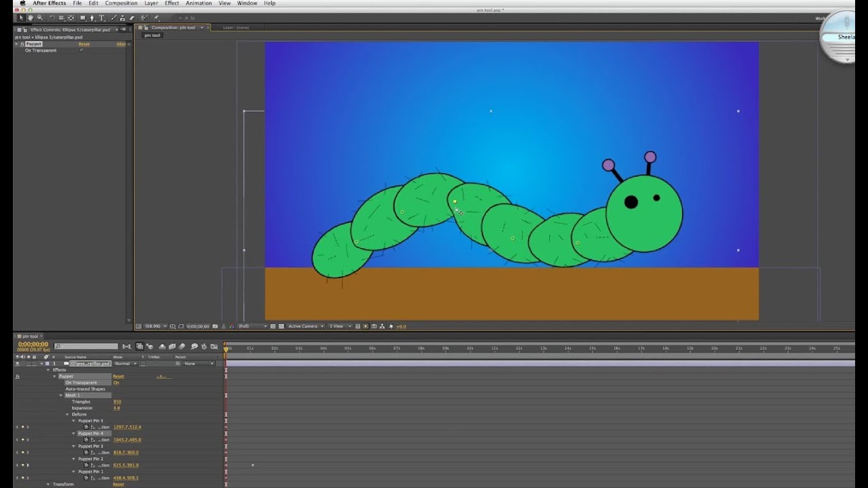Viewport: 868px width, 488px height.
Task: Toggle the Puppet fx switch in timeline
Action: (18, 376)
